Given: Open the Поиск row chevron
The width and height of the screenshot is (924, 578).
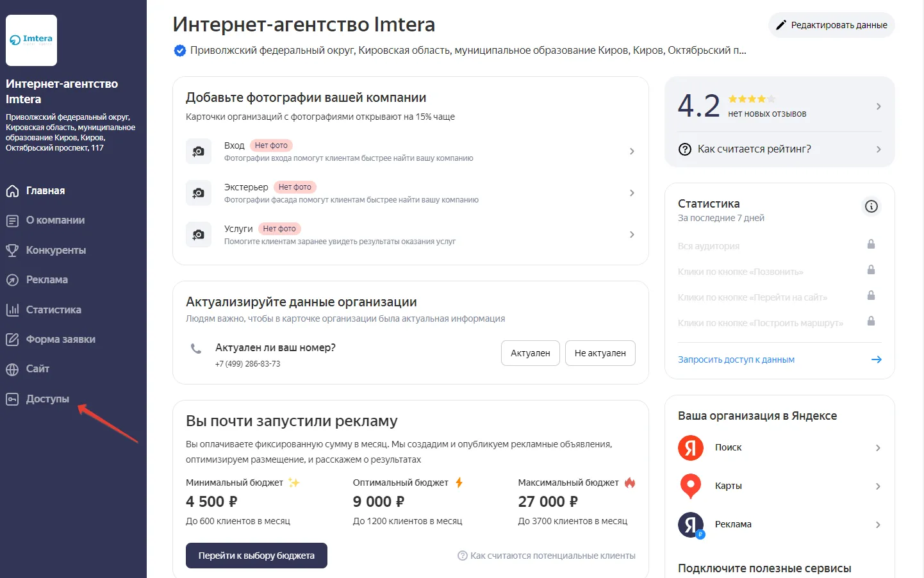Looking at the screenshot, I should click(x=879, y=448).
